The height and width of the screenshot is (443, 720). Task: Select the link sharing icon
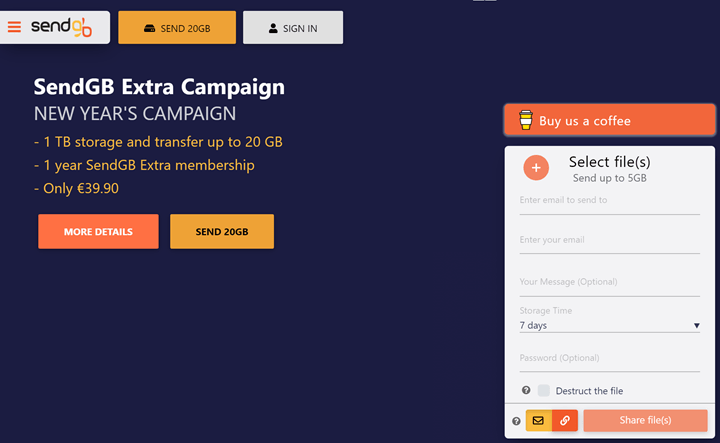565,420
